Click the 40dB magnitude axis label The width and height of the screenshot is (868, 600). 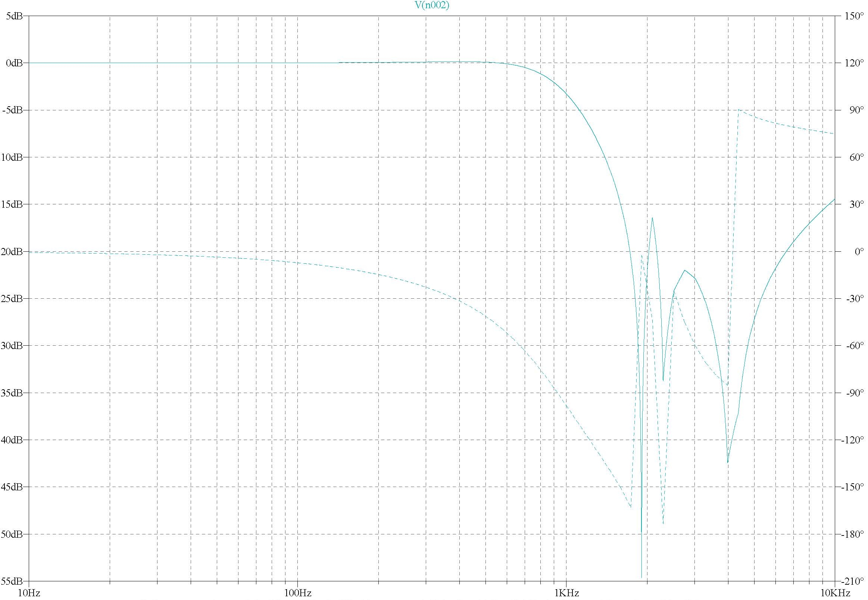11,440
